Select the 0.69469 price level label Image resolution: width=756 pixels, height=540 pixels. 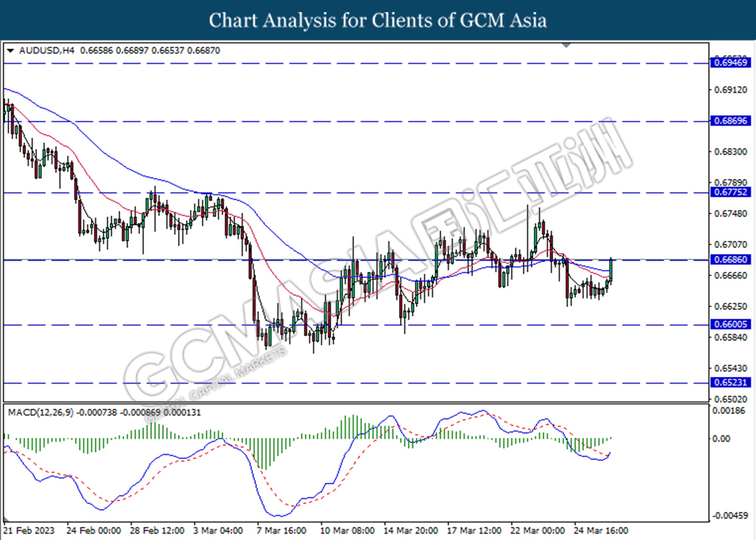click(730, 62)
